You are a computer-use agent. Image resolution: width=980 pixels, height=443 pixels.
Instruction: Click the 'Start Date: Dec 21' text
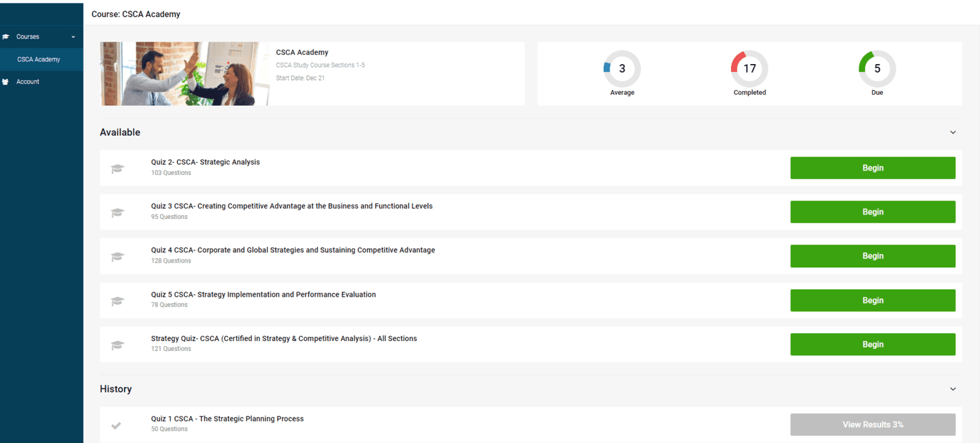[x=301, y=78]
